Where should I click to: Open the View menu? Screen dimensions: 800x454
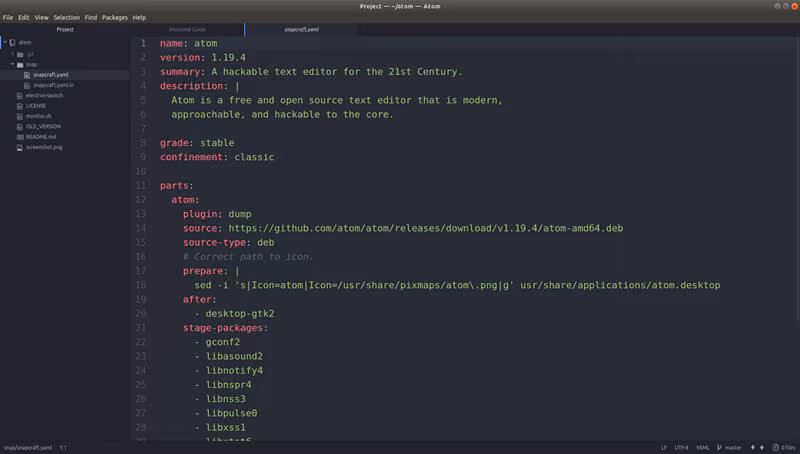[41, 17]
